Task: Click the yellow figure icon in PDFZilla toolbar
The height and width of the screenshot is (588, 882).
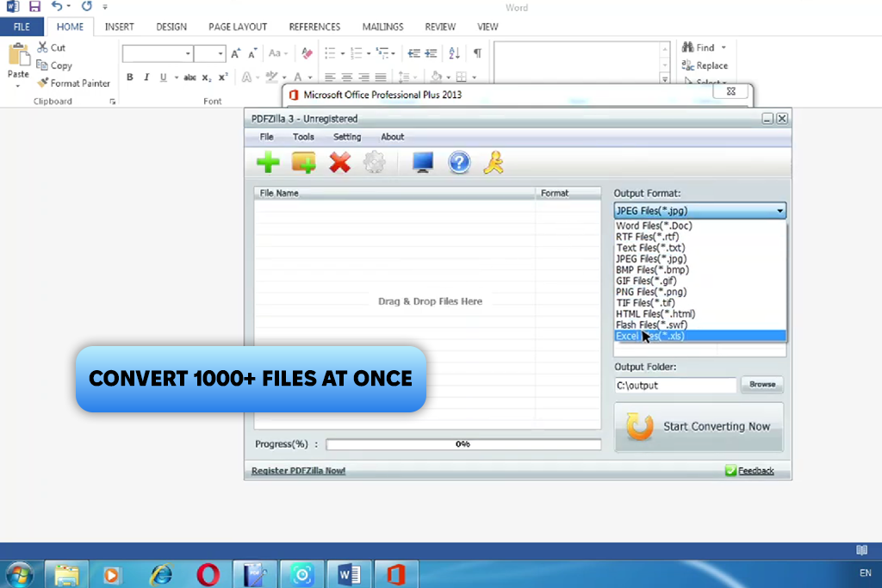Action: pos(494,163)
